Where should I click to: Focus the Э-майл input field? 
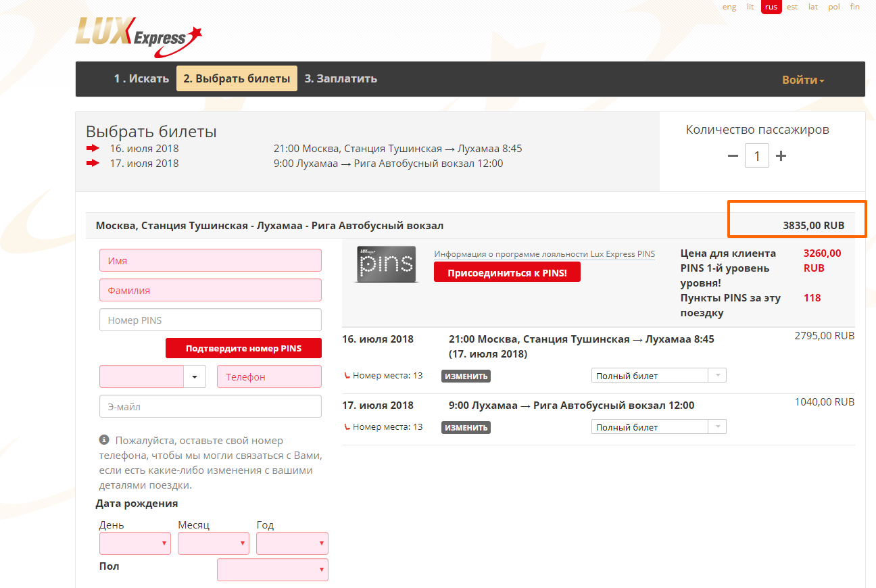(x=210, y=406)
